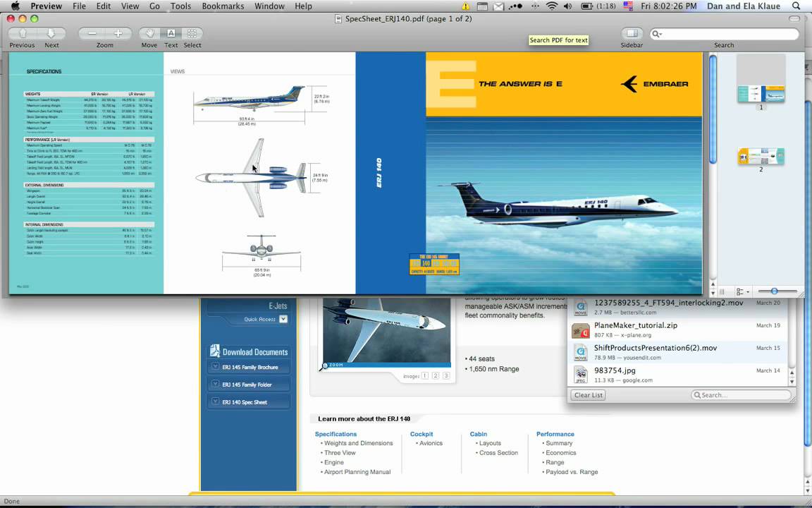Open the Layouts link under Cabin
The width and height of the screenshot is (812, 508).
click(x=490, y=443)
